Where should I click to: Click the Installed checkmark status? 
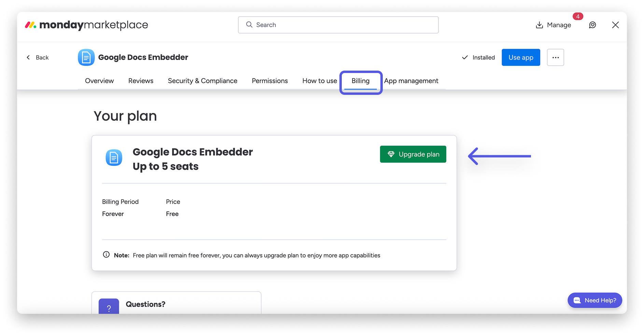(x=478, y=57)
